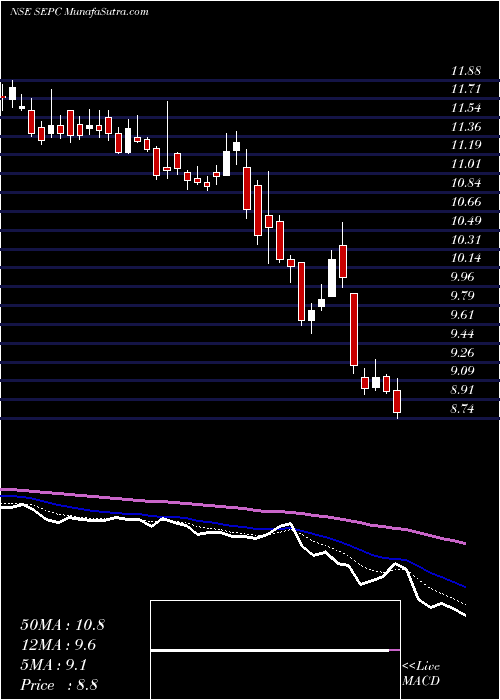Click the 11.71 price axis label
Image resolution: width=500 pixels, height=700 pixels.
tap(466, 90)
